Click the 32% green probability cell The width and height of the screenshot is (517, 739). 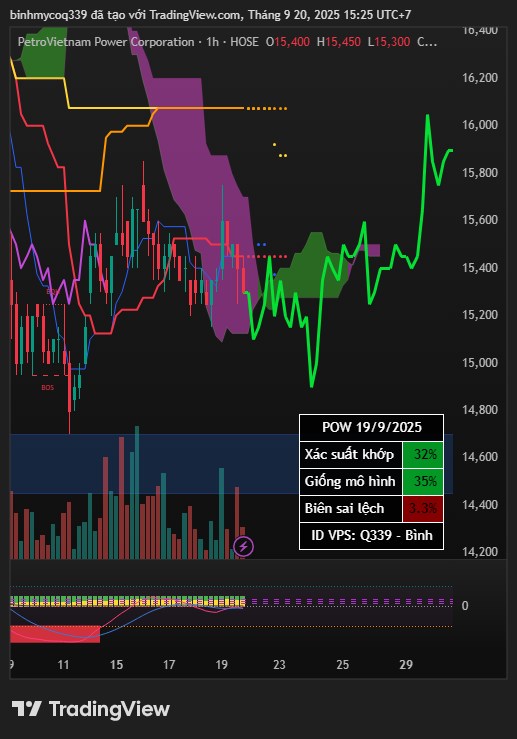pos(423,454)
